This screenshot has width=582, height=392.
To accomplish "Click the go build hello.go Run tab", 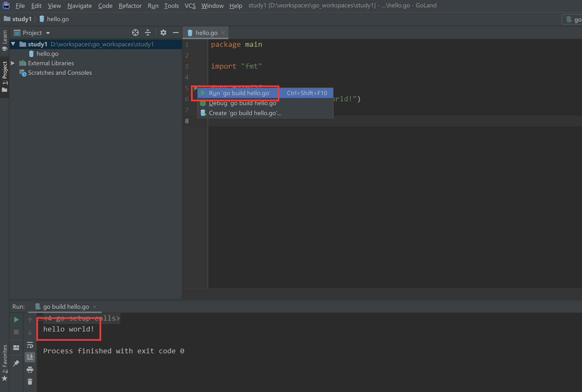I will click(x=66, y=306).
